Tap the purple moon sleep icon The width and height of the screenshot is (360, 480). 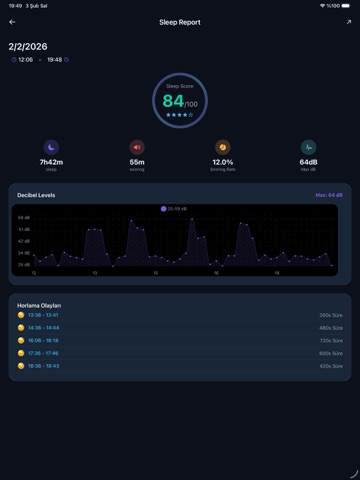51,147
